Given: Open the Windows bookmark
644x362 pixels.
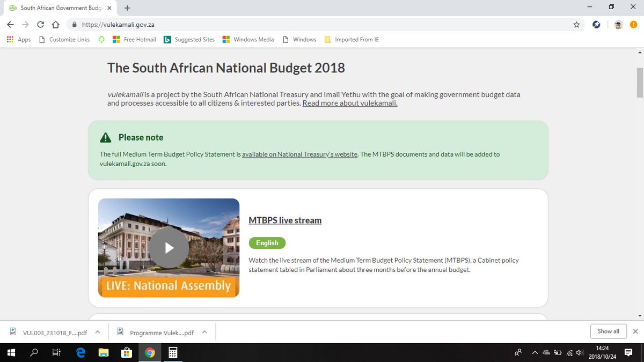Looking at the screenshot, I should [299, 39].
